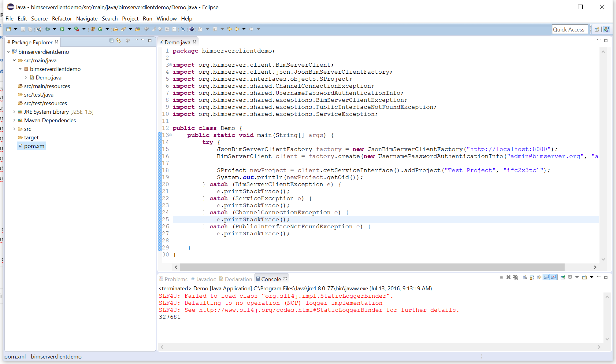Open the Debug button dropdown arrow

coord(54,29)
